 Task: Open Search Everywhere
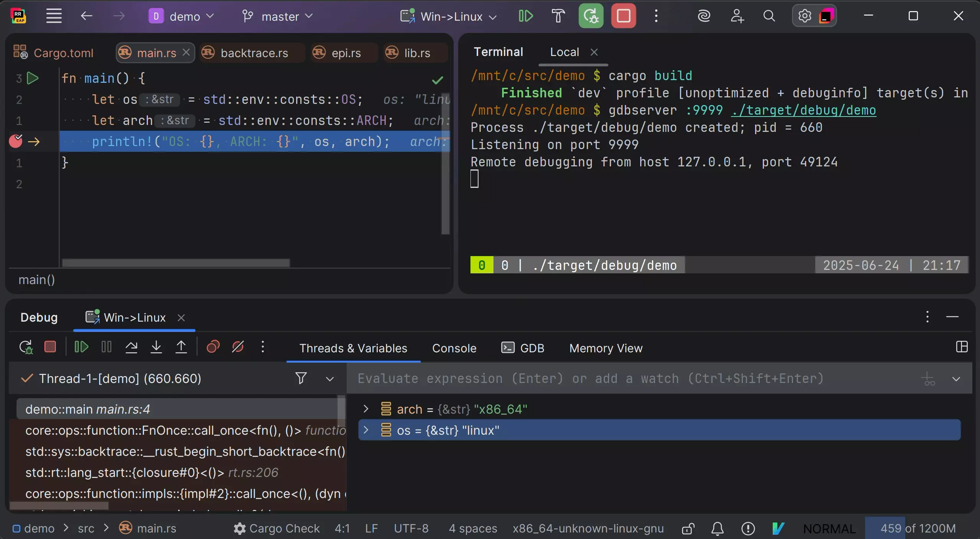[769, 16]
